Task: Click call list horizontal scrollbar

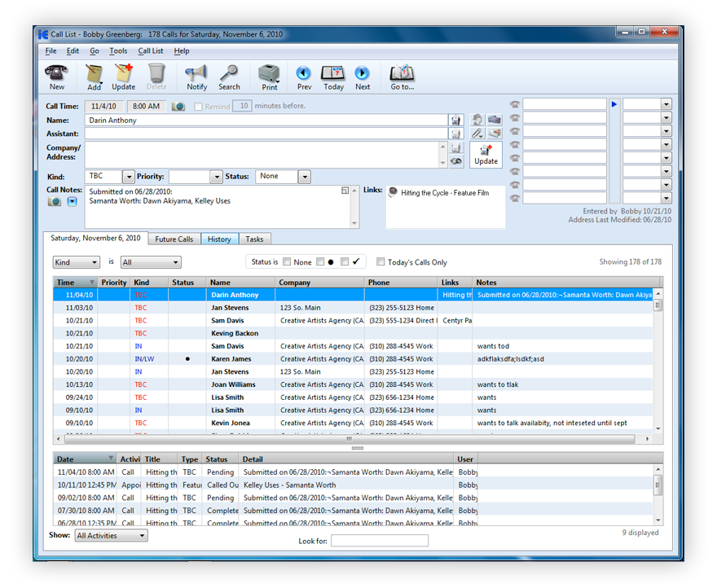Action: 350,439
